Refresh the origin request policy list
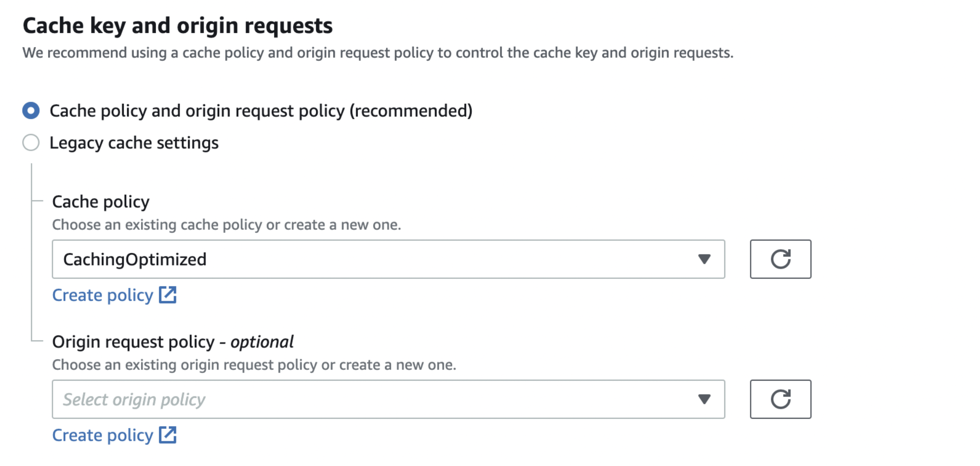Screen dimensions: 980x466 (x=780, y=399)
